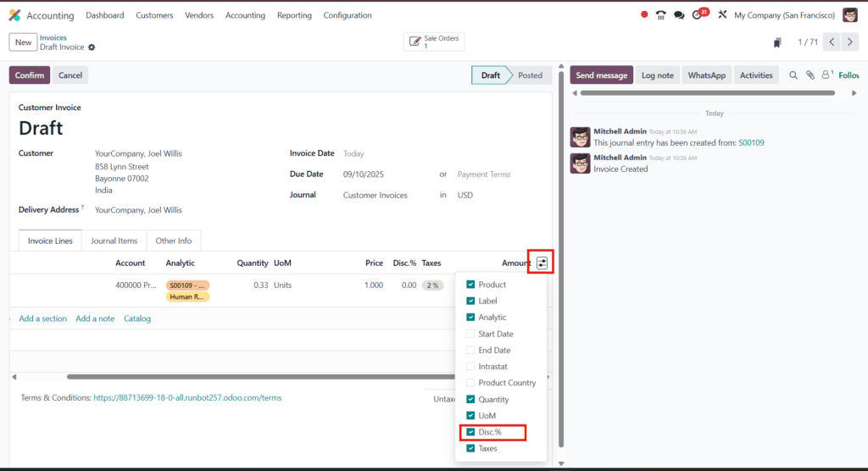Click the gear icon beside Draft Invoice
Image resolution: width=868 pixels, height=471 pixels.
tap(92, 47)
